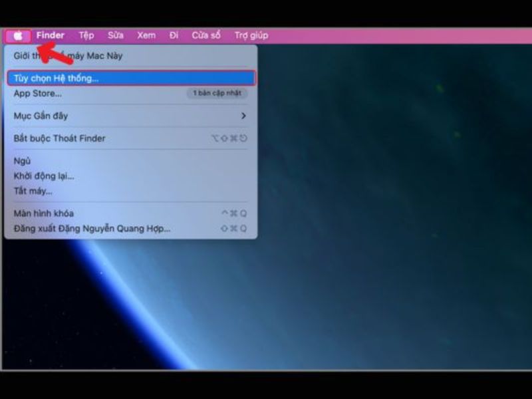Open the Cửa sổ menu

(206, 35)
